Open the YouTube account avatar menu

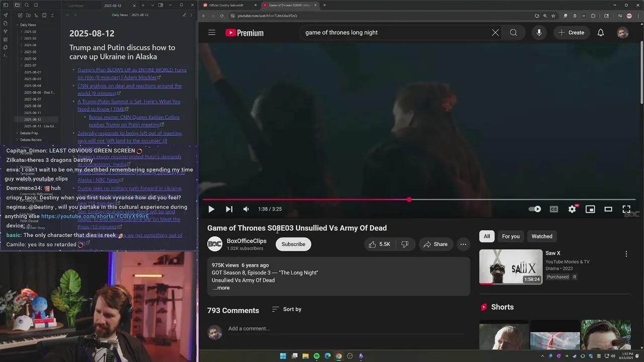623,33
